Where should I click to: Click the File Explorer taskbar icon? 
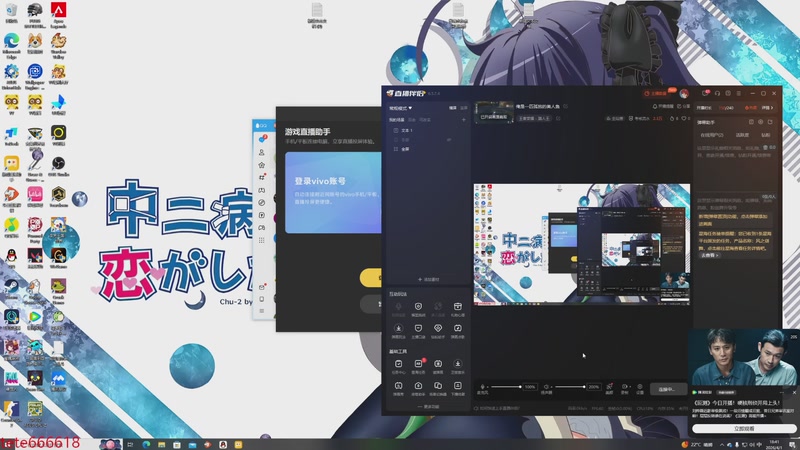161,445
